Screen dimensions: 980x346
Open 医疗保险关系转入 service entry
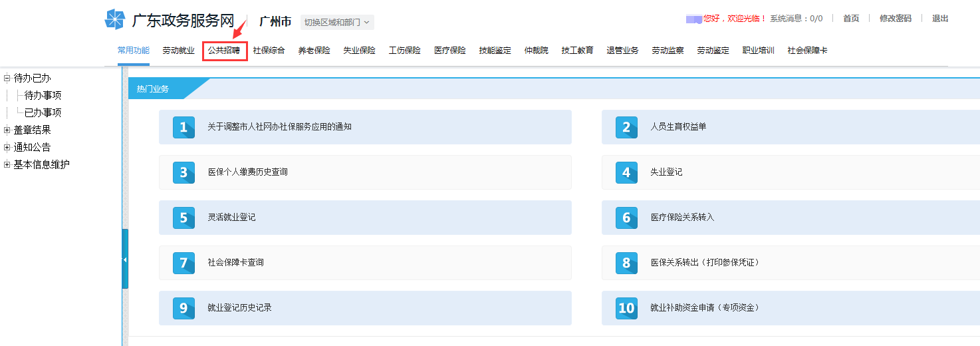click(x=682, y=218)
